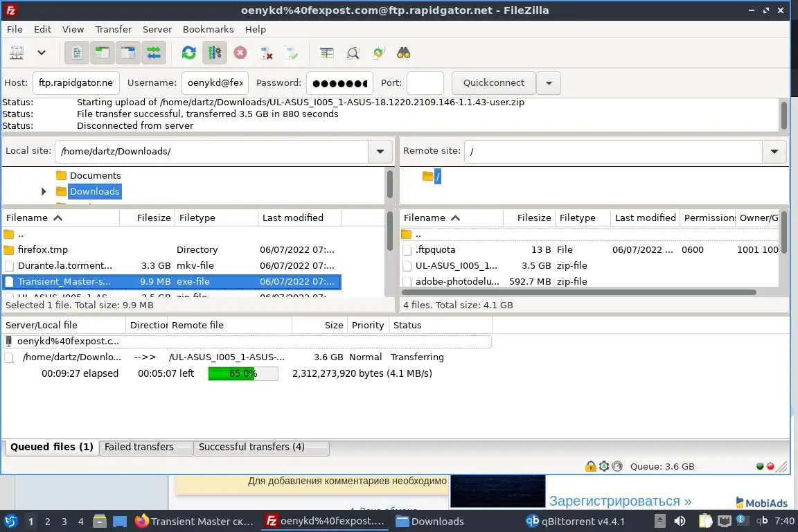This screenshot has height=532, width=798.
Task: Toggle message log display
Action: [x=77, y=53]
